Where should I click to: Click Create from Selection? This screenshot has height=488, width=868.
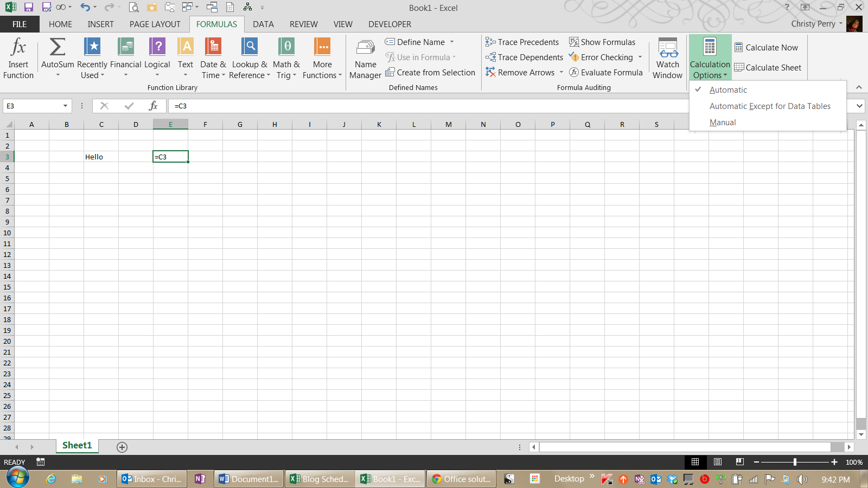(430, 73)
